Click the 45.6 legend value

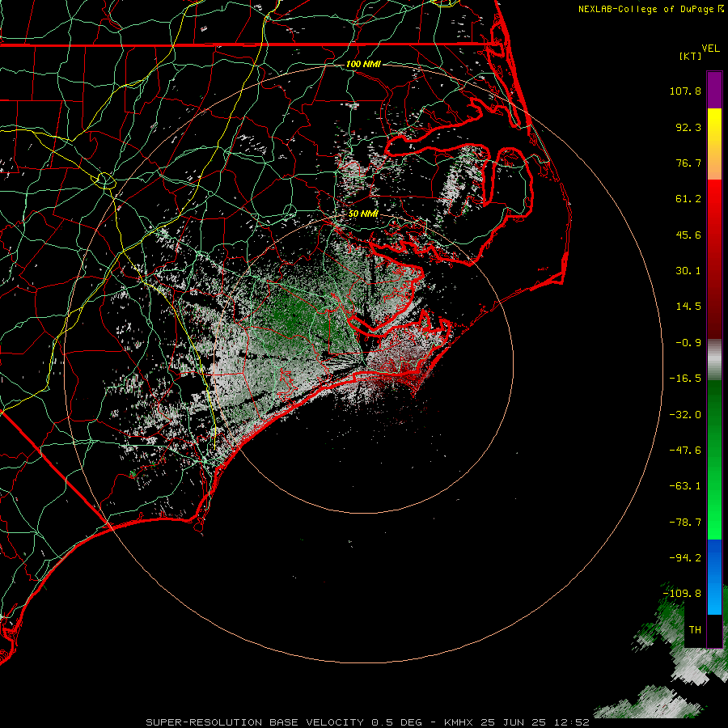coord(688,235)
